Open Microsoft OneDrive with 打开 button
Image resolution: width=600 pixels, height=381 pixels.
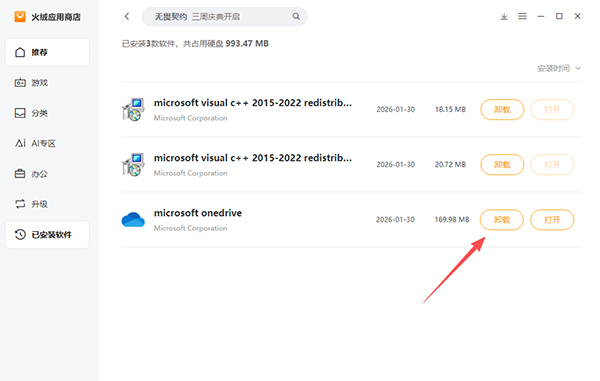pyautogui.click(x=552, y=220)
